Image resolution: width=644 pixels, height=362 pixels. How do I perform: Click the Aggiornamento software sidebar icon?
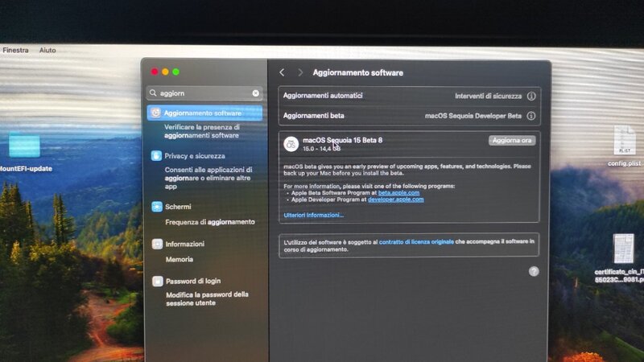click(x=155, y=113)
